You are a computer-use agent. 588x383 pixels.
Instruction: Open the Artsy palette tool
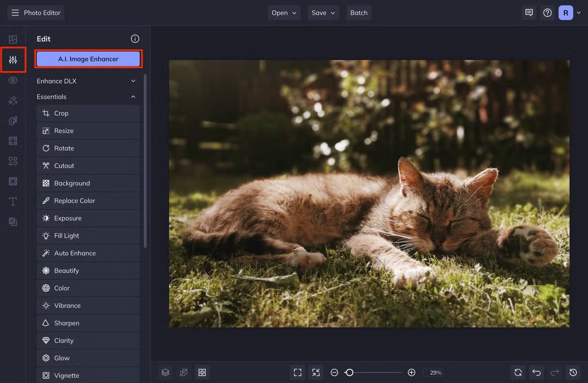coord(13,120)
